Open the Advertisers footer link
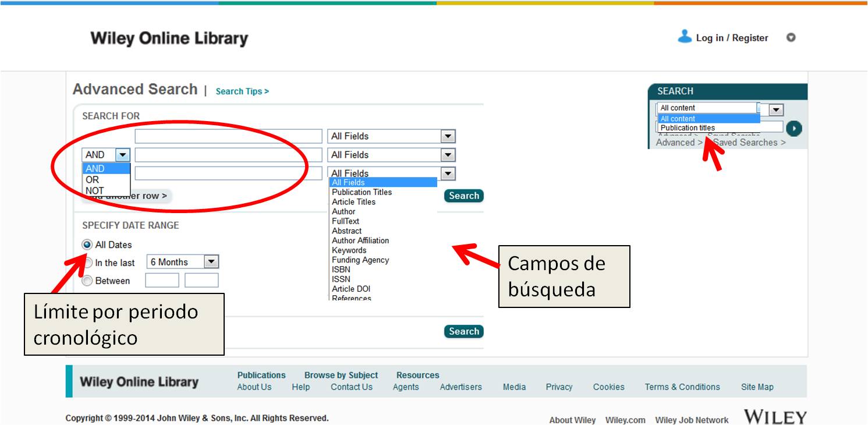Screen dimensions: 868x425 pyautogui.click(x=461, y=387)
